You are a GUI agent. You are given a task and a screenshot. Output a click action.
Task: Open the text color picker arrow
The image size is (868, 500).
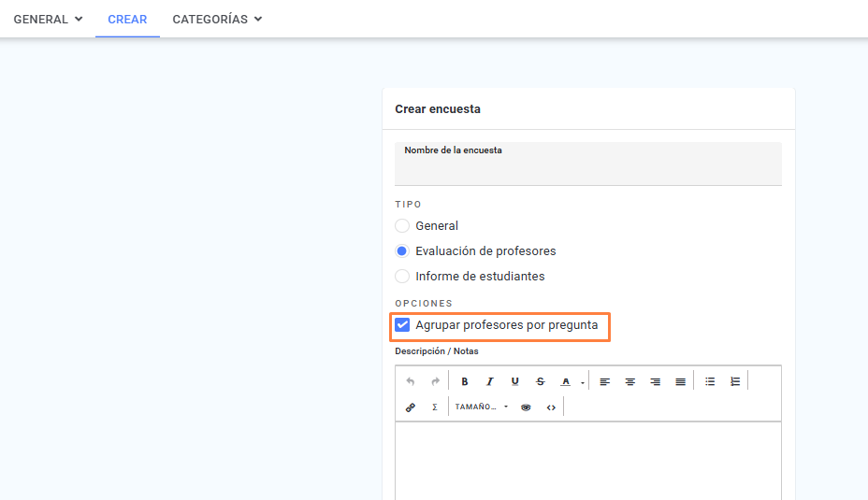(x=583, y=382)
